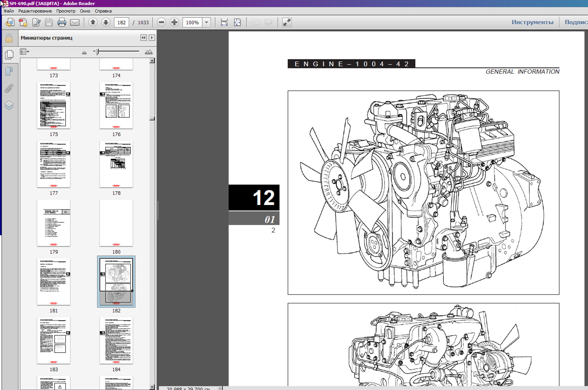Select page 179 thumbnail
This screenshot has width=588, height=390.
click(x=54, y=223)
